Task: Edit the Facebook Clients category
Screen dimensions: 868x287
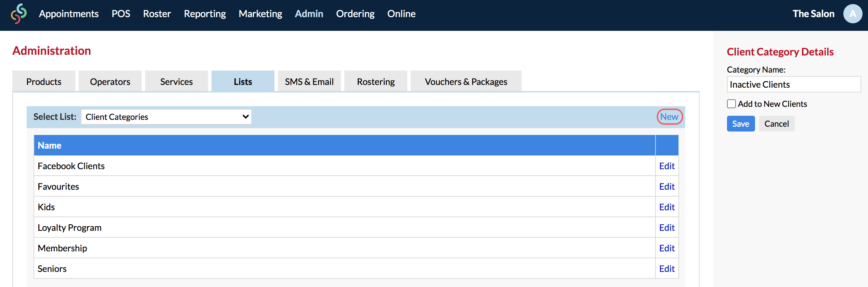Action: (667, 166)
